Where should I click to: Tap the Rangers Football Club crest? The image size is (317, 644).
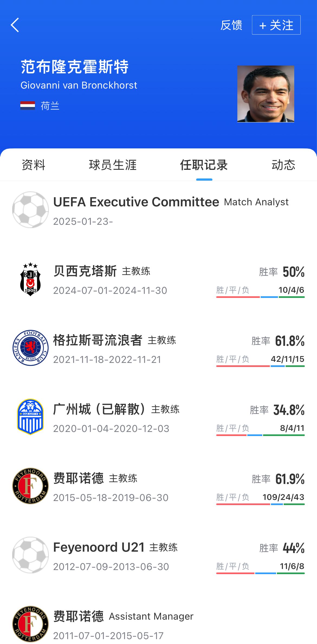coord(30,348)
